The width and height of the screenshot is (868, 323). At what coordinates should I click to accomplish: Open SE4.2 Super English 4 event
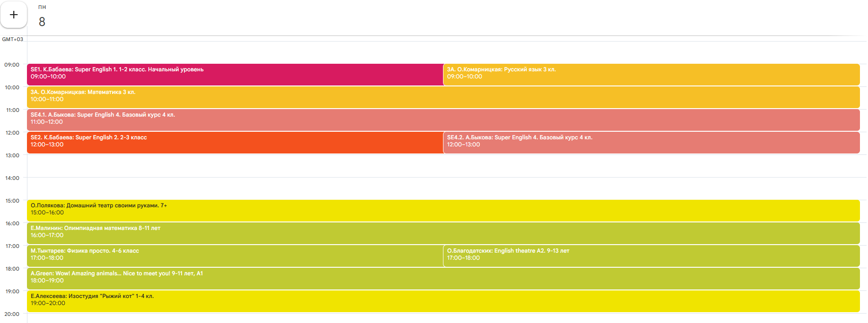(651, 142)
